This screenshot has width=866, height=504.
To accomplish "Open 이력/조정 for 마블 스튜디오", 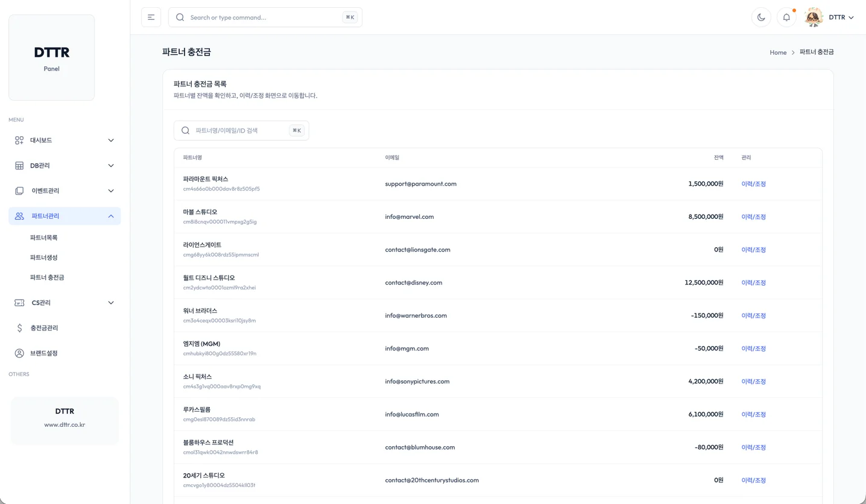I will [753, 217].
